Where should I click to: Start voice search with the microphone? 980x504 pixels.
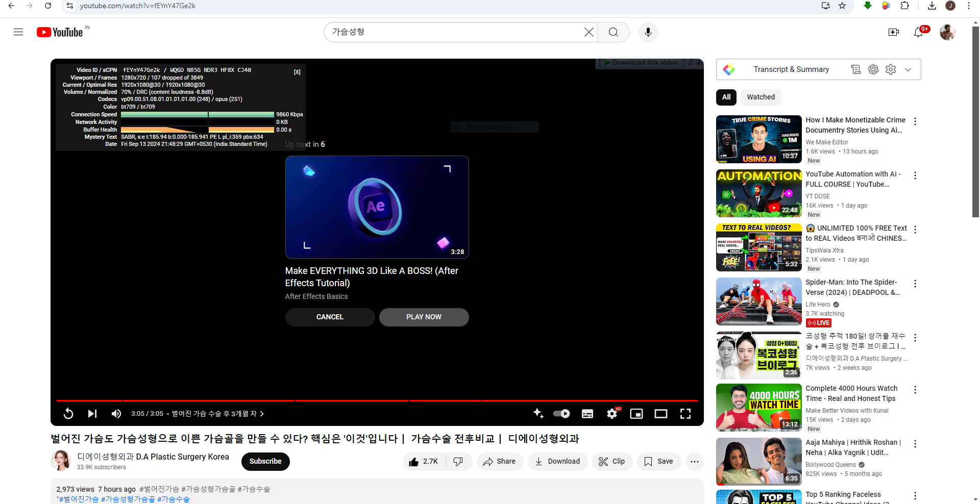coord(648,32)
